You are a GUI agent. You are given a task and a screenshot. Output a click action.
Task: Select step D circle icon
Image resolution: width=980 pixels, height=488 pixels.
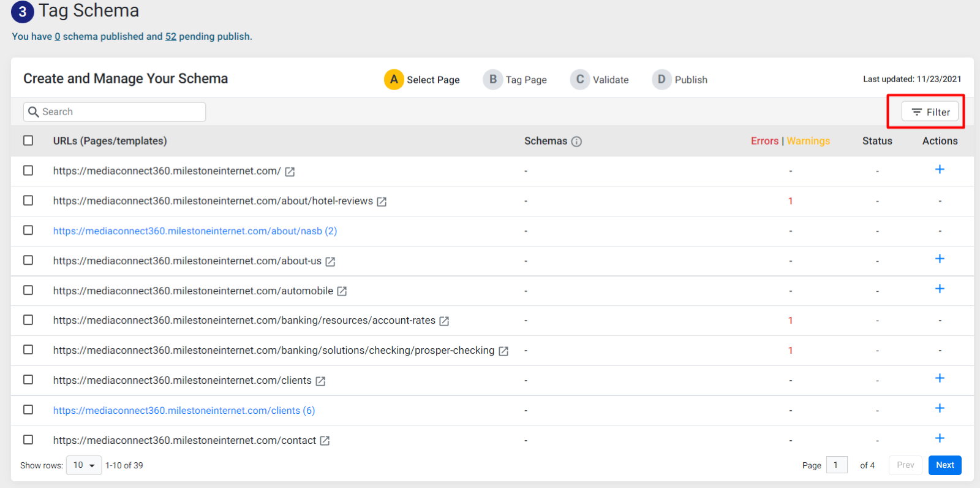pos(661,79)
